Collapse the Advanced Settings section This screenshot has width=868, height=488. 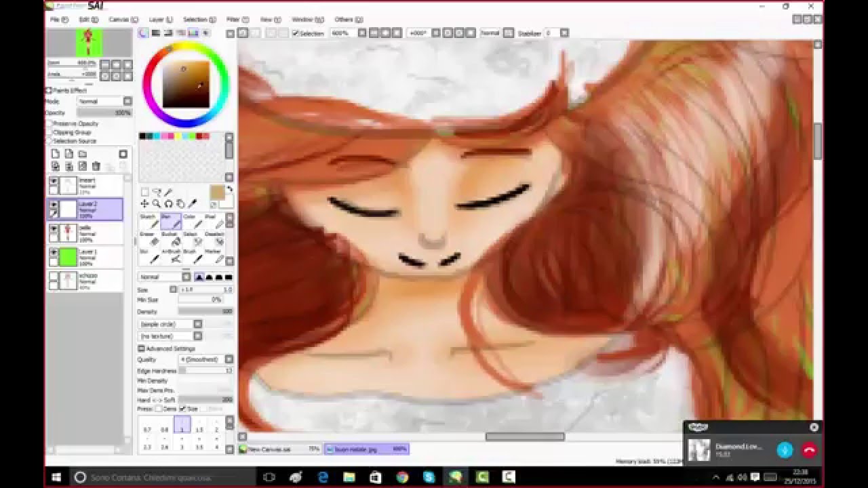pyautogui.click(x=142, y=348)
